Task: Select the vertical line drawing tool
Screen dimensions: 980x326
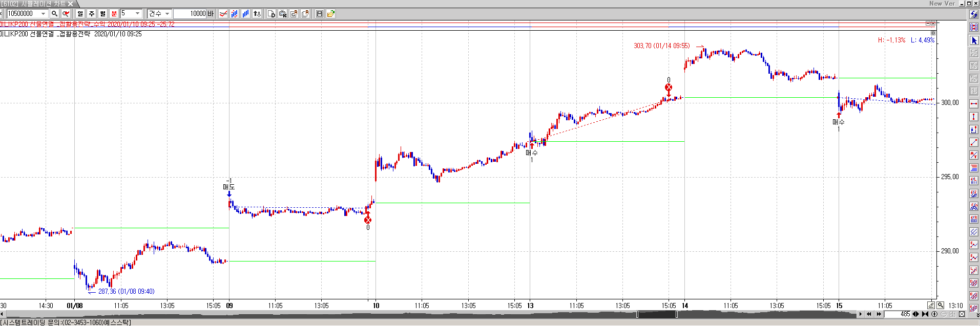Action: (x=974, y=117)
